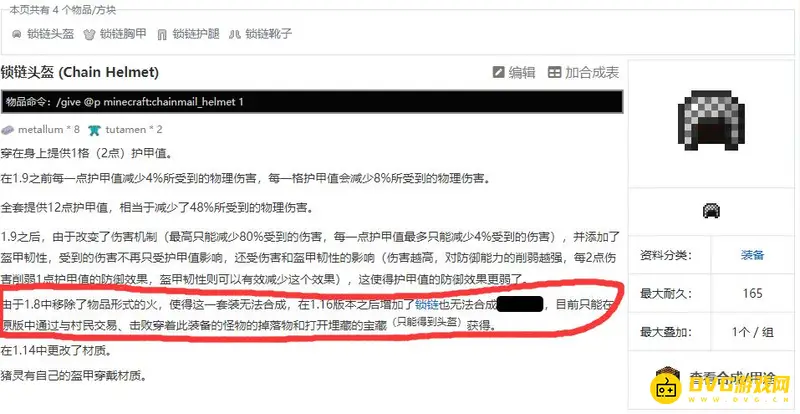Open the 锁链靴子 item link
This screenshot has height=414, width=800.
tap(268, 35)
